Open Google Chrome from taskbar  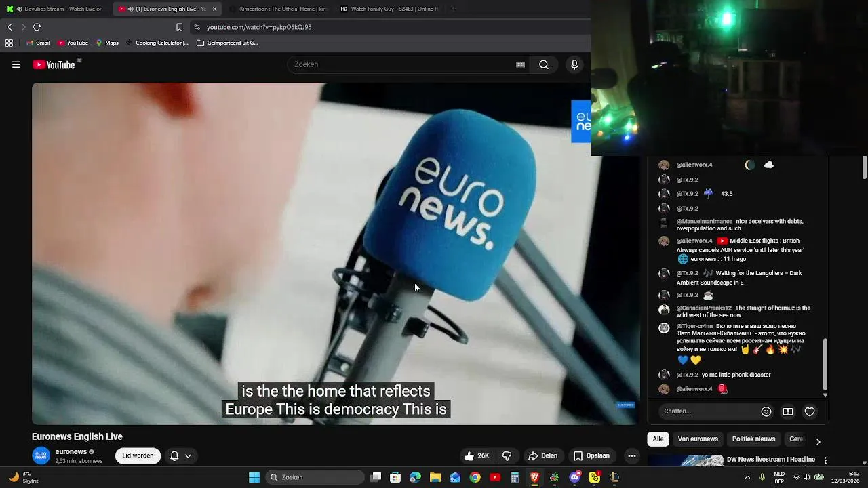[475, 477]
